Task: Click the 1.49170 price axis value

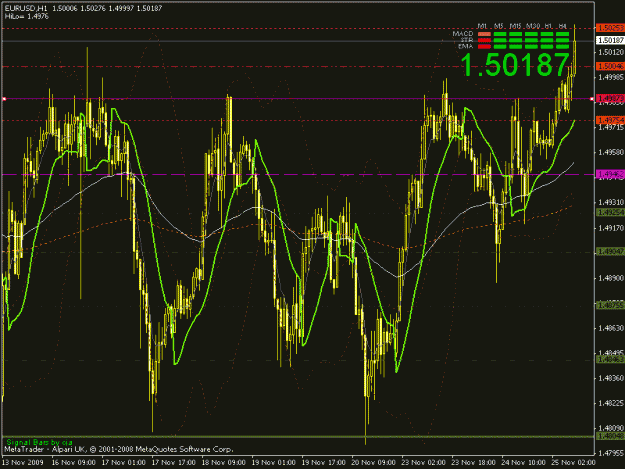Action: 611,228
